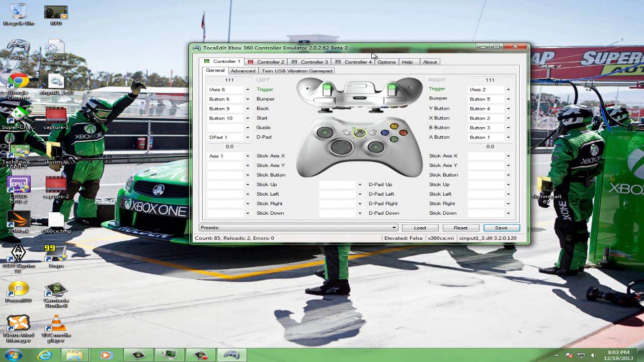644x362 pixels.
Task: Expand the right Bumper Button 5 dropdown
Action: coord(508,99)
